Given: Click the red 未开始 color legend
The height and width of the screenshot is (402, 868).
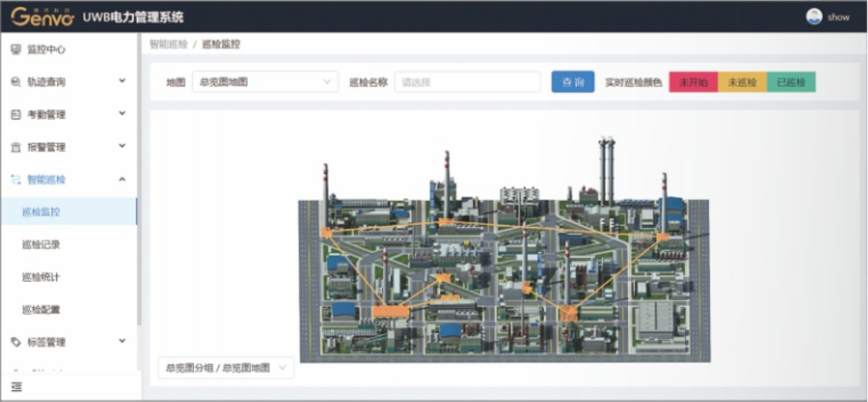Looking at the screenshot, I should click(x=693, y=82).
